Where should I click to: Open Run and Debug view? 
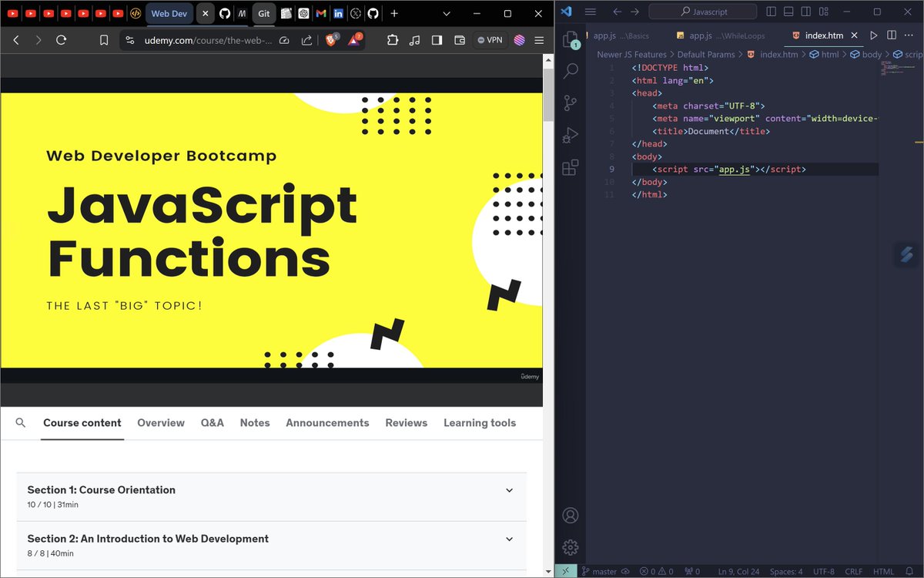coord(571,136)
